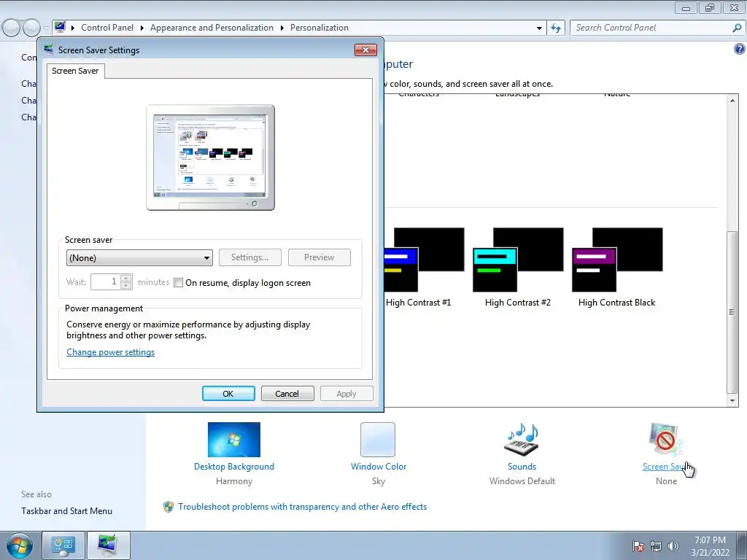
Task: Click the Desktop Background text link
Action: click(x=234, y=467)
